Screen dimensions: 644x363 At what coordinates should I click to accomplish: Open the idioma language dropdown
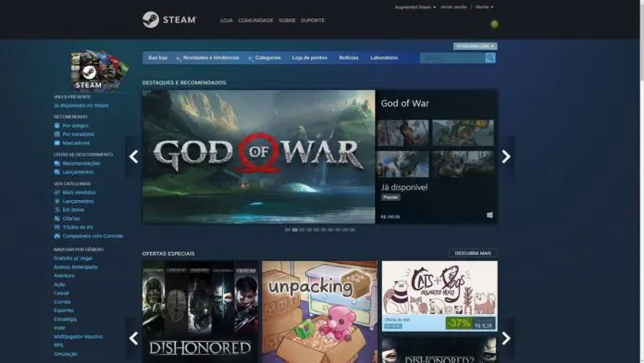pos(484,7)
